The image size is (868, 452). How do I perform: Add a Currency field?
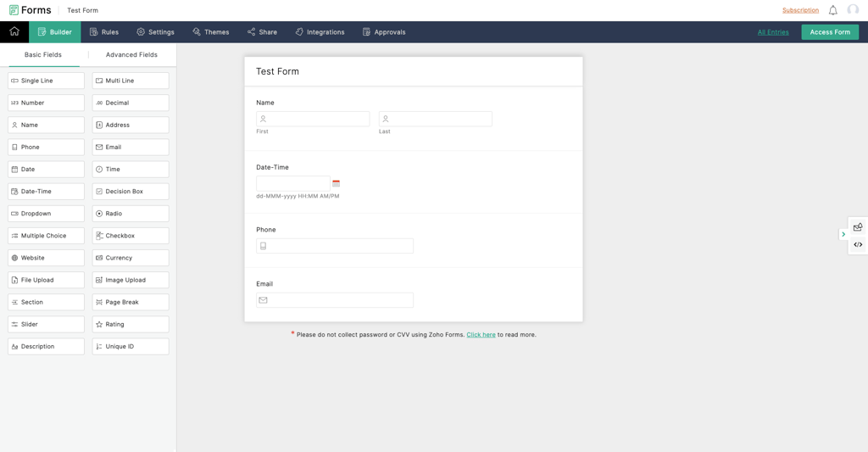click(131, 258)
